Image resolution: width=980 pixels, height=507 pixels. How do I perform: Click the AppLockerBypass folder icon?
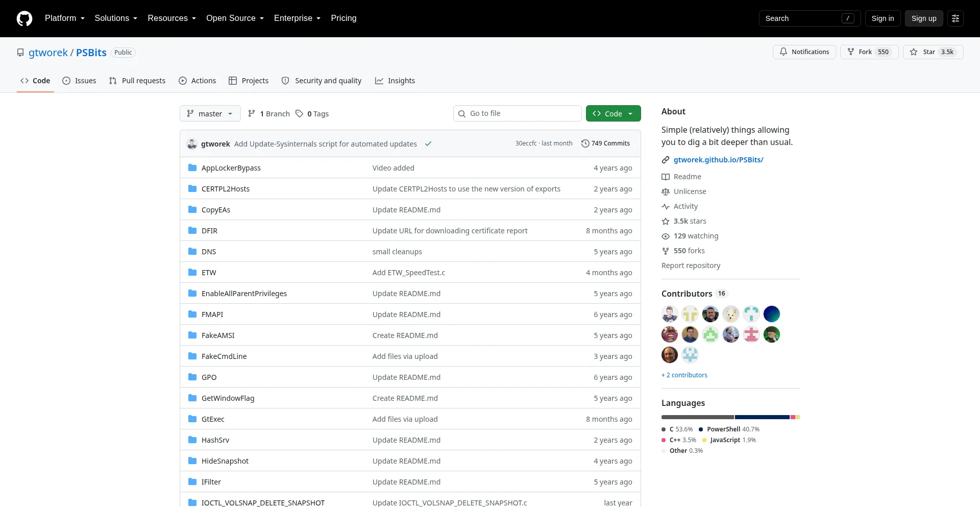click(192, 168)
